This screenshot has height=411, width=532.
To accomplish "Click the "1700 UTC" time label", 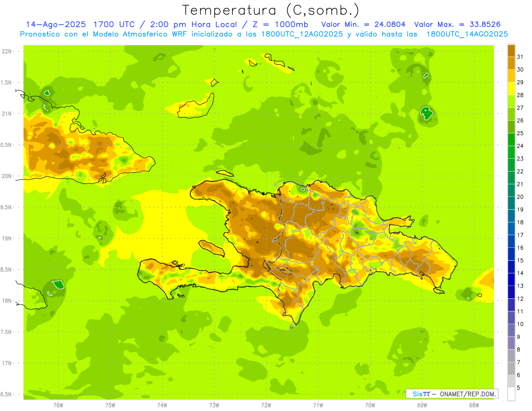I will [x=115, y=24].
